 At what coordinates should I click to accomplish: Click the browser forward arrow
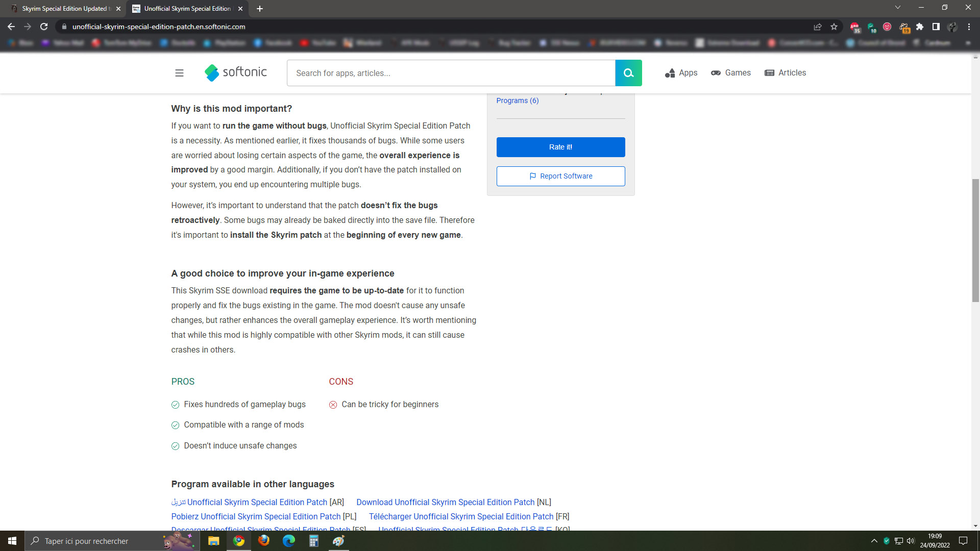tap(28, 27)
